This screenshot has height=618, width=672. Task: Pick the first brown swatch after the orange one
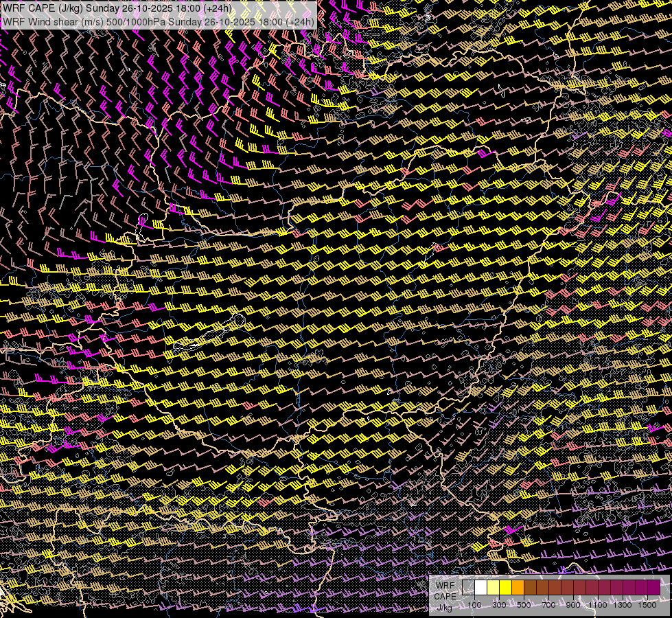pos(531,587)
